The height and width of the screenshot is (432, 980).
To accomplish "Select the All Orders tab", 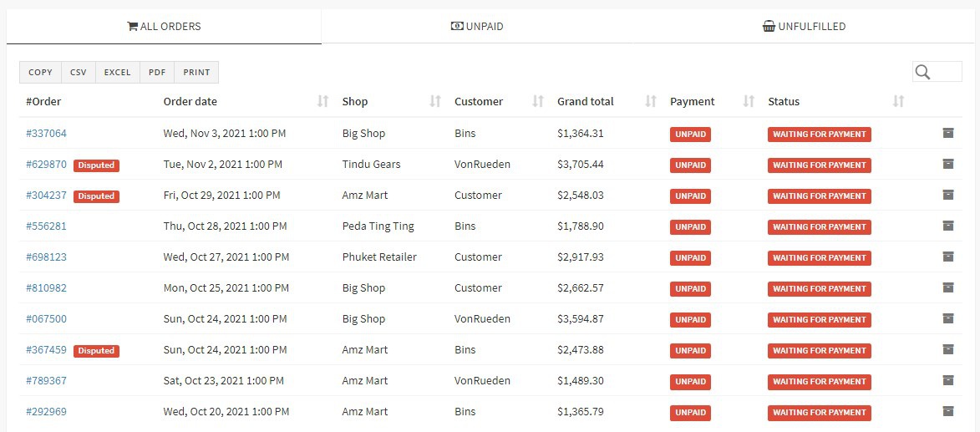I will [x=164, y=27].
